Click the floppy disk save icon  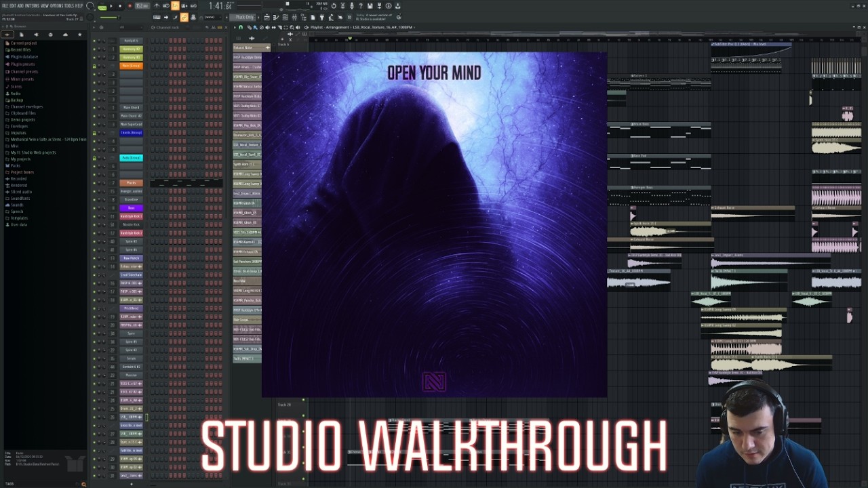coord(370,6)
